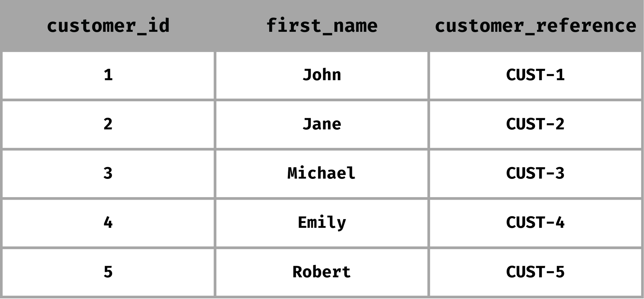
Task: Select the CUST-5 reference cell
Action: (535, 272)
